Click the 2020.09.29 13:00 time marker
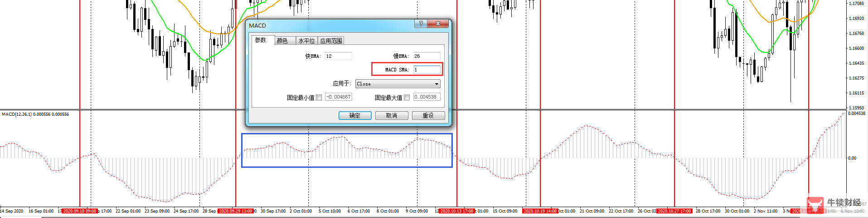 (236, 211)
